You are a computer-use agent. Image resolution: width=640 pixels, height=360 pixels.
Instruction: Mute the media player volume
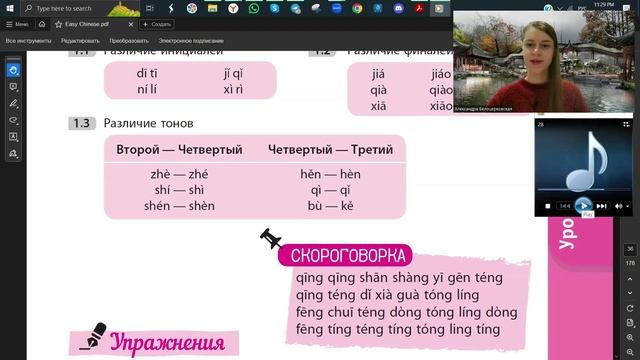pos(618,206)
